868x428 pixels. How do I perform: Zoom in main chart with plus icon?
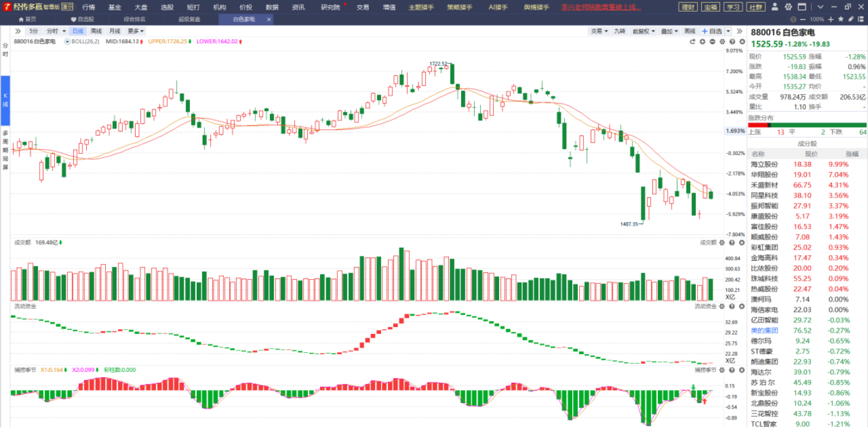[702, 42]
